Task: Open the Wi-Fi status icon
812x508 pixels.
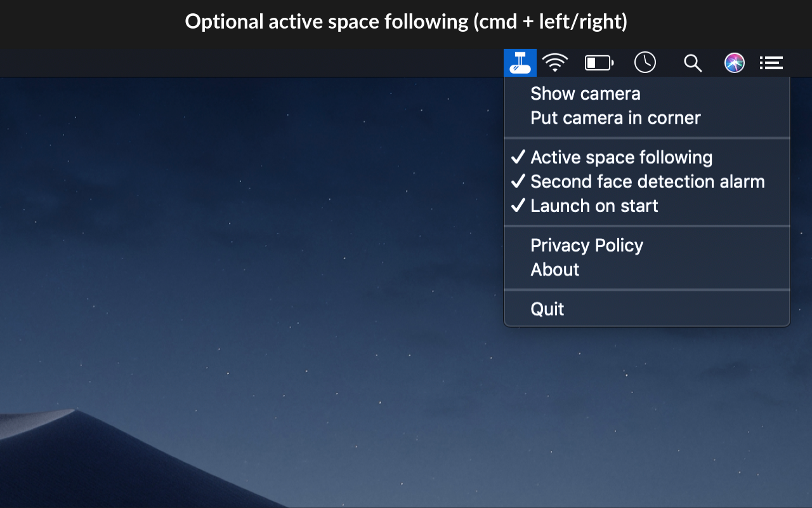Action: coord(555,63)
